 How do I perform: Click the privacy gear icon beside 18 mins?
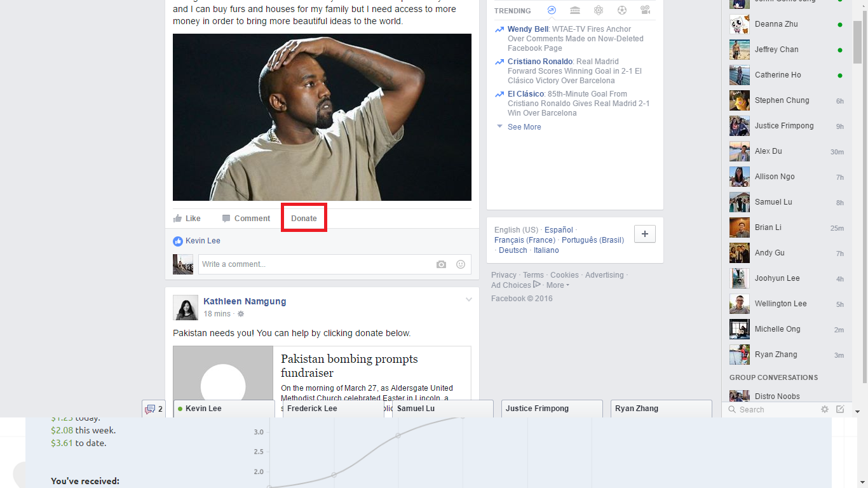[241, 314]
